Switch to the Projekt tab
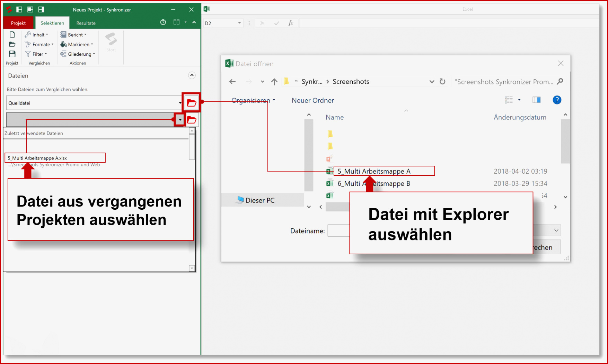This screenshot has height=364, width=608. 18,23
